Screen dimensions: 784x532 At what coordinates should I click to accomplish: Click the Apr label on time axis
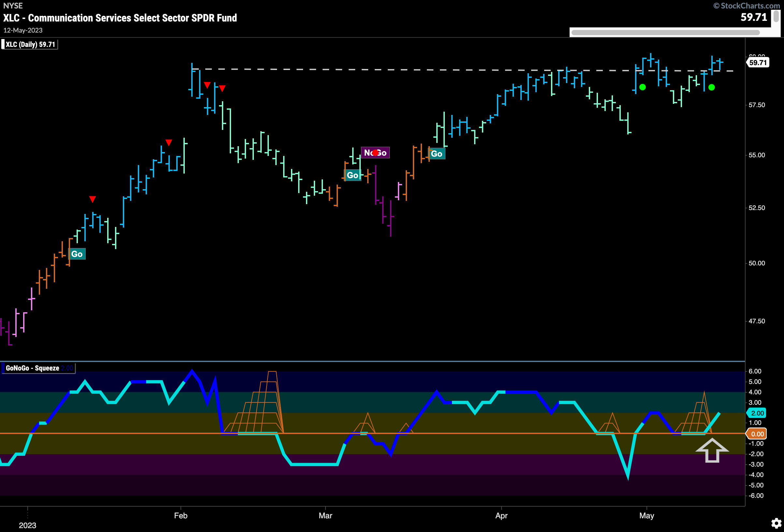tap(501, 515)
